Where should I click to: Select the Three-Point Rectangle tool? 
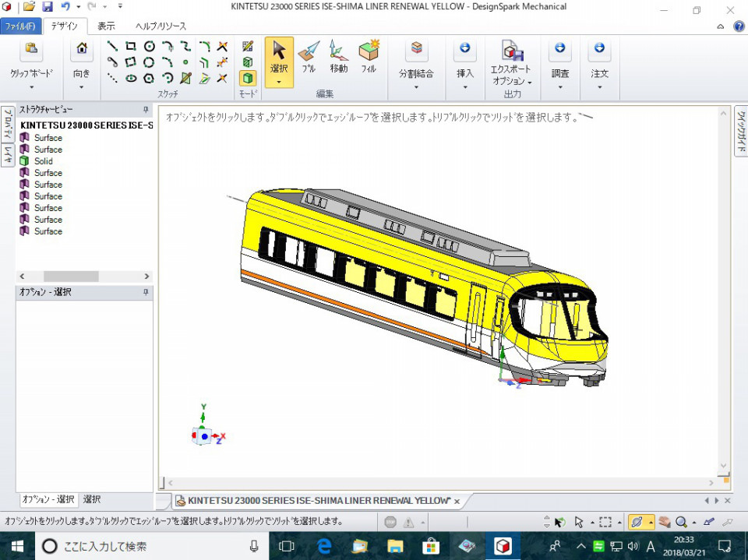click(x=130, y=62)
